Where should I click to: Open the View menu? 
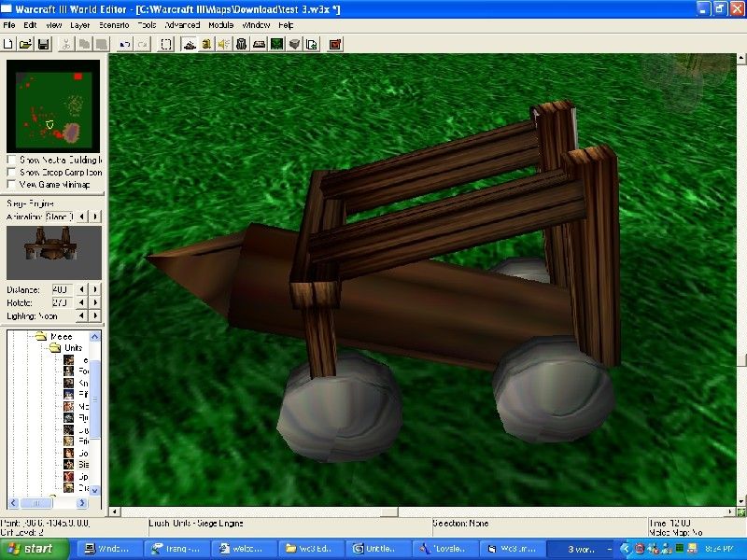tap(54, 25)
